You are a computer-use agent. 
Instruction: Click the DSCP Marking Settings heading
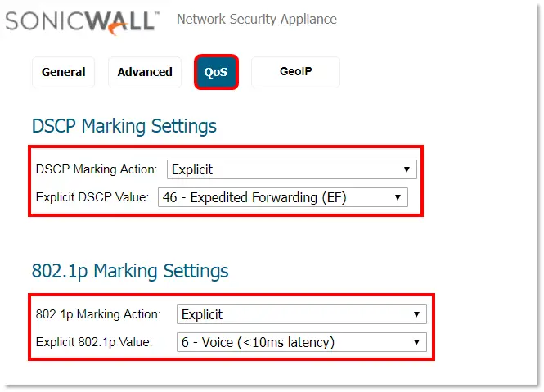click(x=124, y=126)
